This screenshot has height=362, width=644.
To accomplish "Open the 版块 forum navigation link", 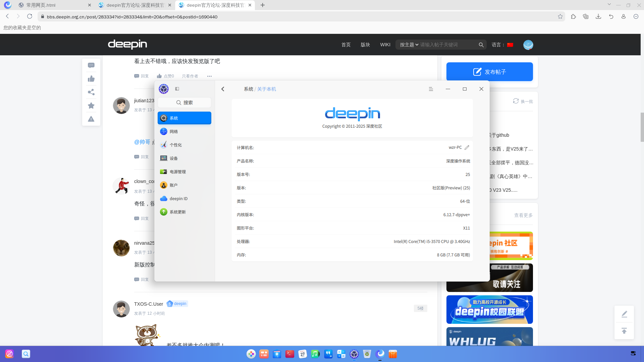I will [x=365, y=45].
